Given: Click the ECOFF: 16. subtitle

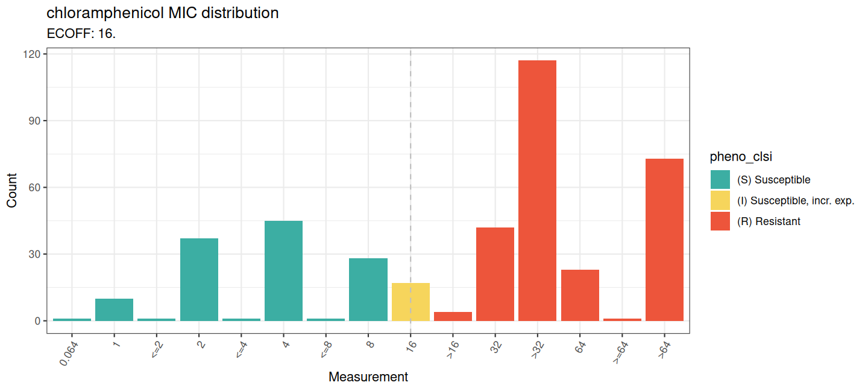Looking at the screenshot, I should [x=81, y=34].
